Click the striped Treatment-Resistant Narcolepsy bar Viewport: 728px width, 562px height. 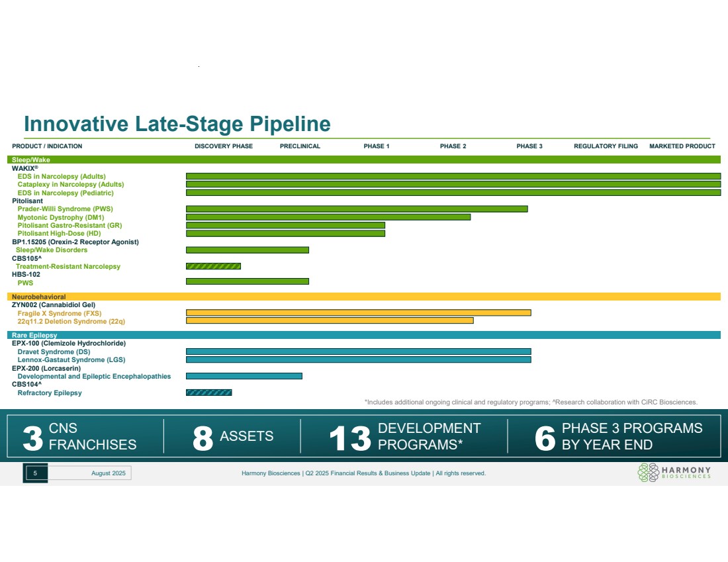tap(213, 266)
